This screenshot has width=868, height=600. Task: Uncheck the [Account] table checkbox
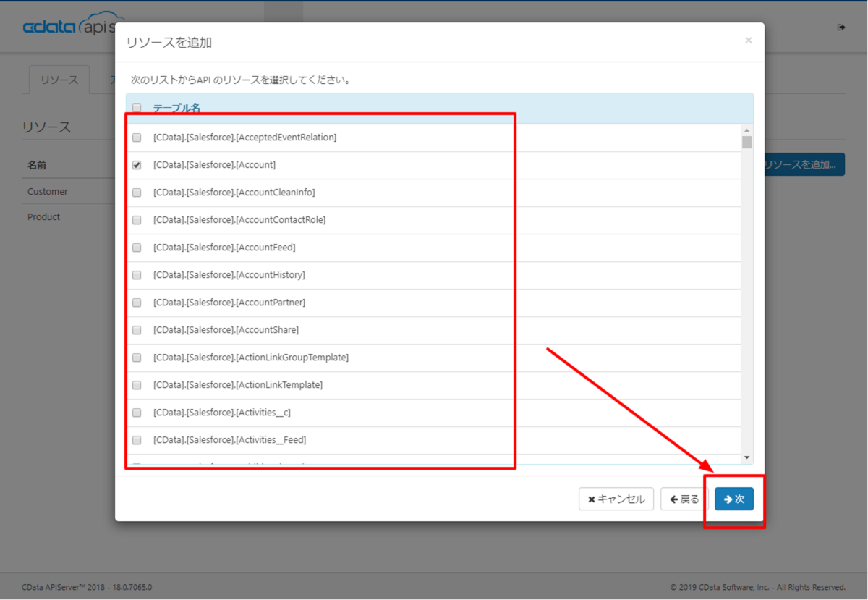tap(137, 165)
